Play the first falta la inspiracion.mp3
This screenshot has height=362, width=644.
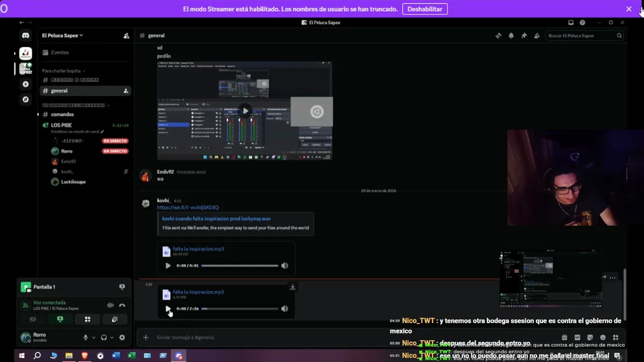(168, 265)
